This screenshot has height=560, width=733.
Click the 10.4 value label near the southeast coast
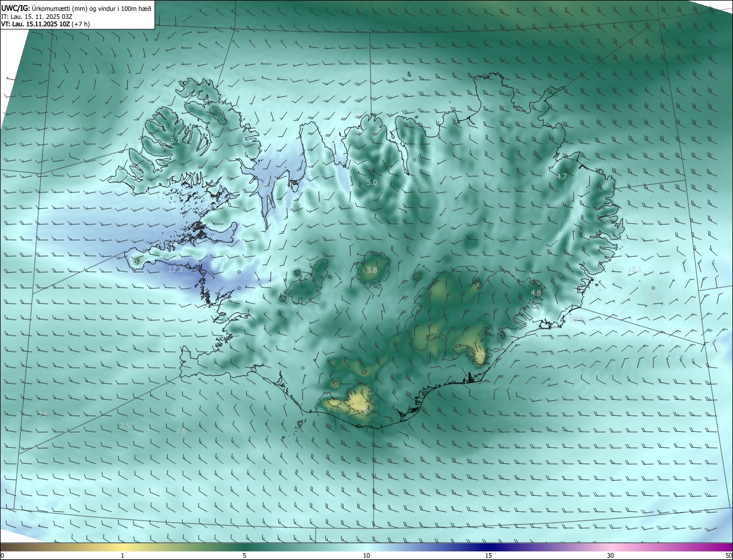[x=576, y=319]
